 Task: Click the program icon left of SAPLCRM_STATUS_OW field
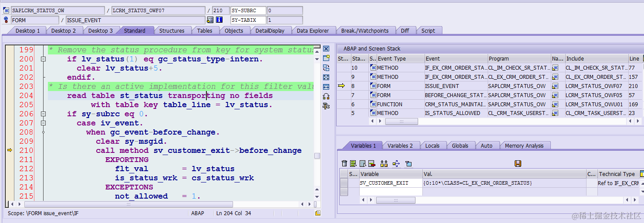[6, 10]
